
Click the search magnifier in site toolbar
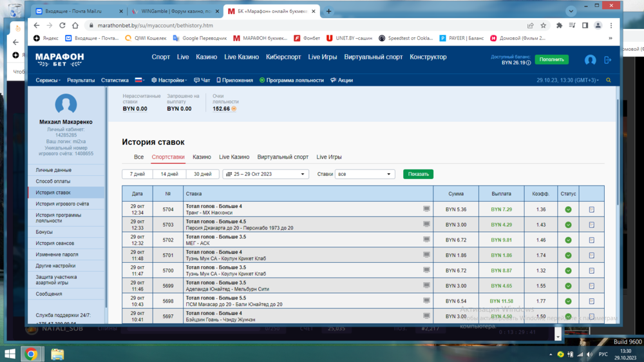[x=609, y=81]
